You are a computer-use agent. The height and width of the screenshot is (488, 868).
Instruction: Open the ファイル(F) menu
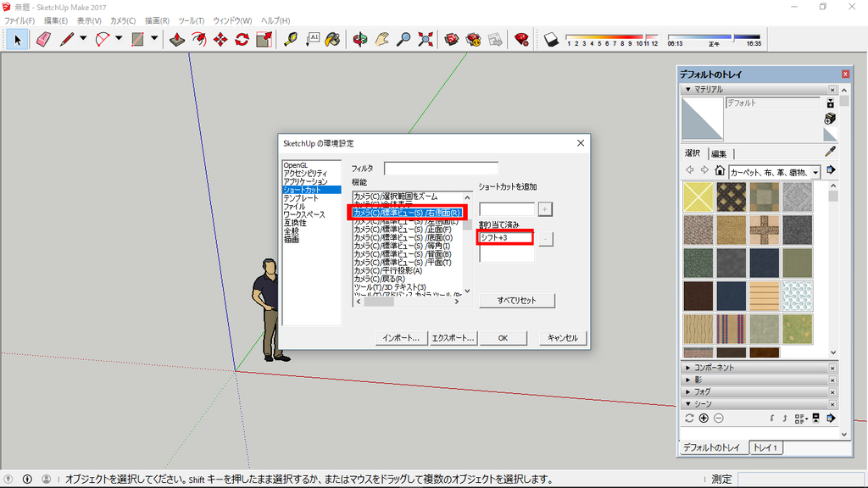pos(19,20)
